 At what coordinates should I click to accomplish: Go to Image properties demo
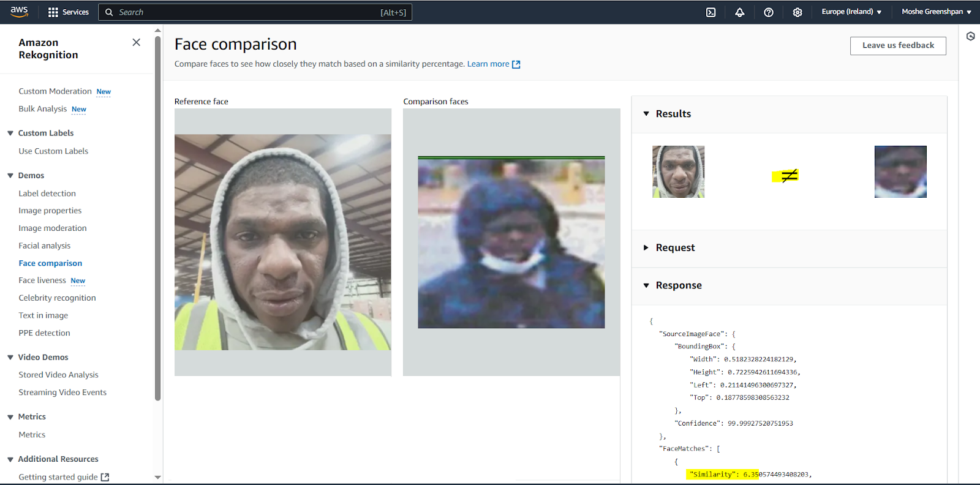(x=50, y=211)
